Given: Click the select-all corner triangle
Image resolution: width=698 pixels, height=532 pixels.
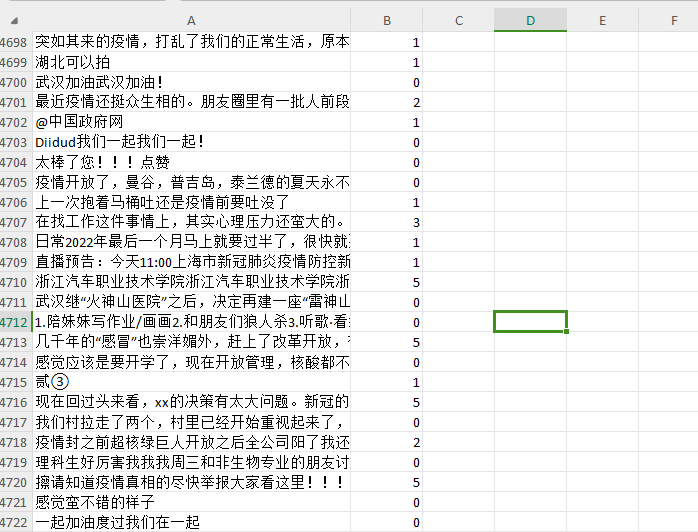Looking at the screenshot, I should pyautogui.click(x=14, y=21).
